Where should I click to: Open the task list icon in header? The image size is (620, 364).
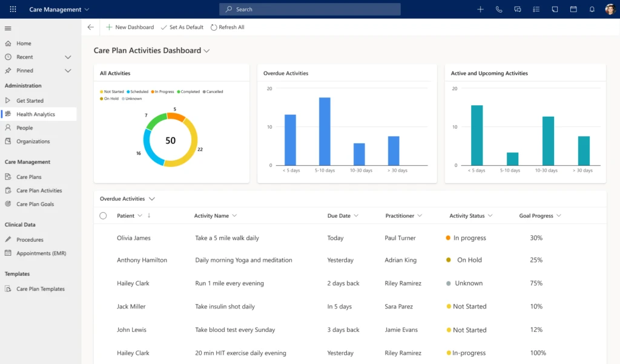(536, 9)
